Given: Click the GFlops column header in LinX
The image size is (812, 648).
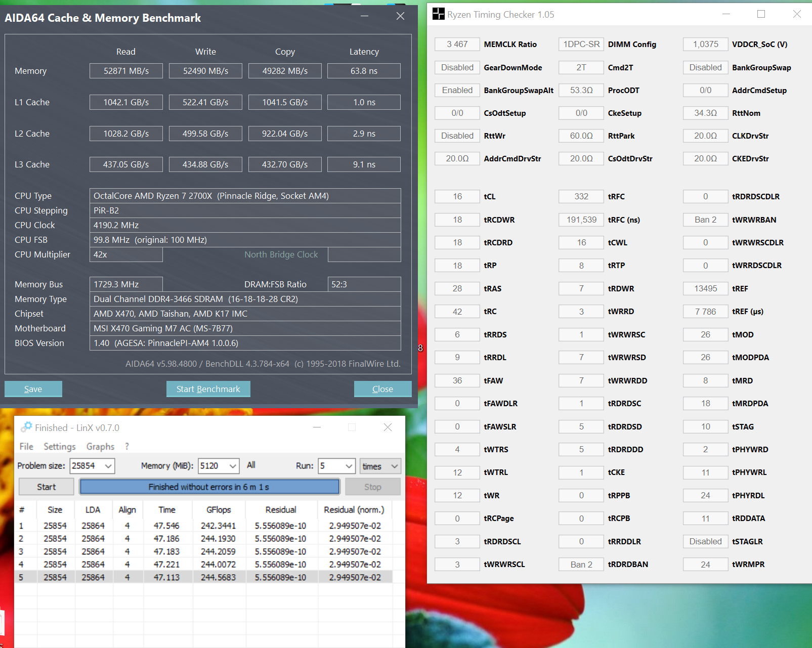Looking at the screenshot, I should pyautogui.click(x=219, y=510).
